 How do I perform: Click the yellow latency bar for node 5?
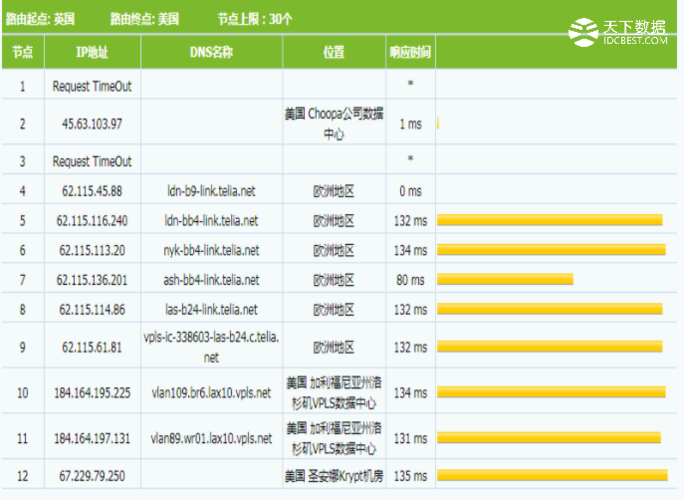[x=550, y=220]
